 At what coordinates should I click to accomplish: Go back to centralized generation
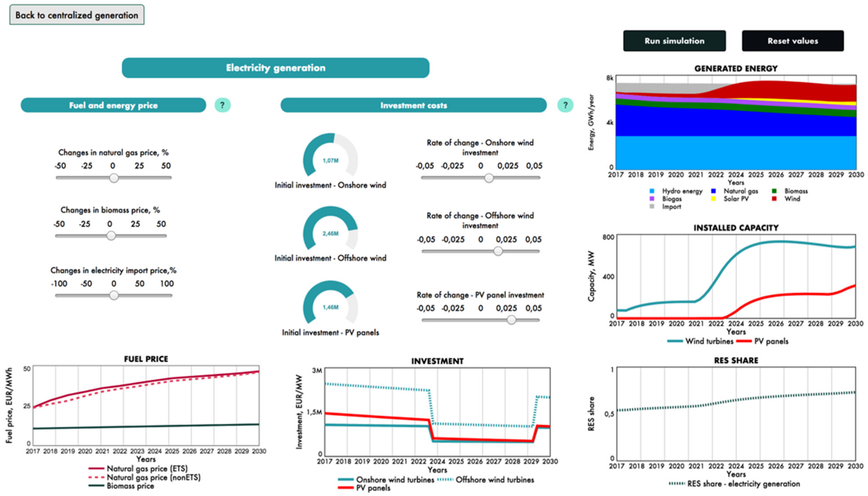[77, 15]
